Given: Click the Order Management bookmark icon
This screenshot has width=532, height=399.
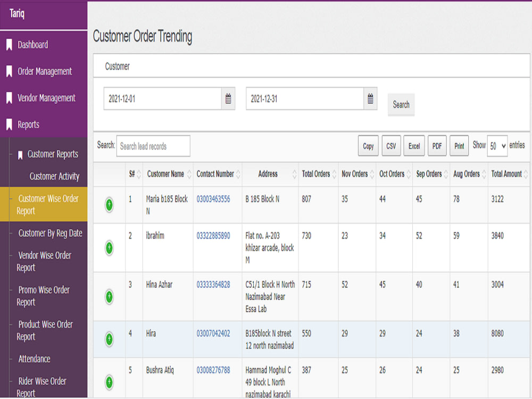Looking at the screenshot, I should tap(9, 71).
